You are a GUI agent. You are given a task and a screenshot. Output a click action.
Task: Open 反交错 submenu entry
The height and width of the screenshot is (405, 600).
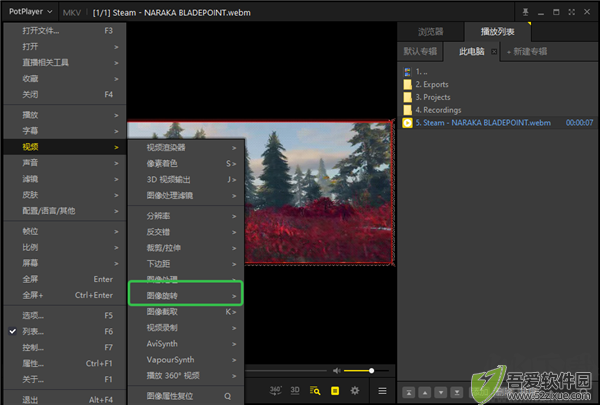186,232
